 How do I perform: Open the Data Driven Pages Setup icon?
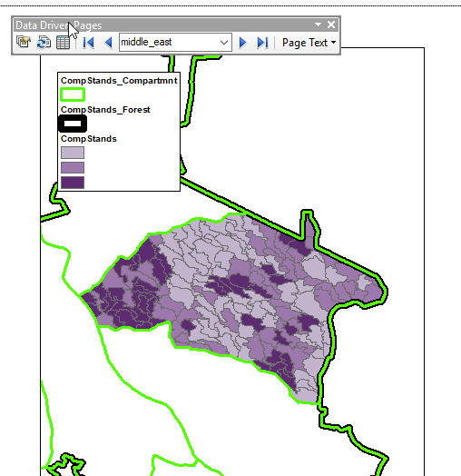(24, 42)
